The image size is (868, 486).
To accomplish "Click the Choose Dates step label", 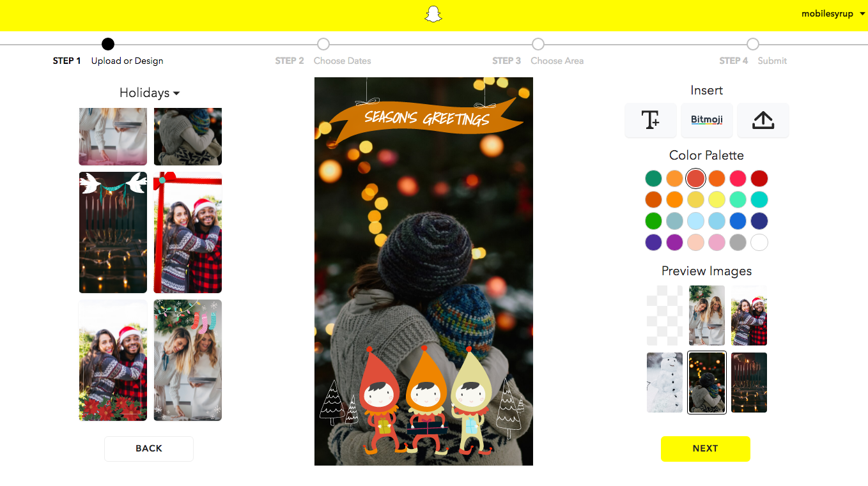I will (x=342, y=61).
